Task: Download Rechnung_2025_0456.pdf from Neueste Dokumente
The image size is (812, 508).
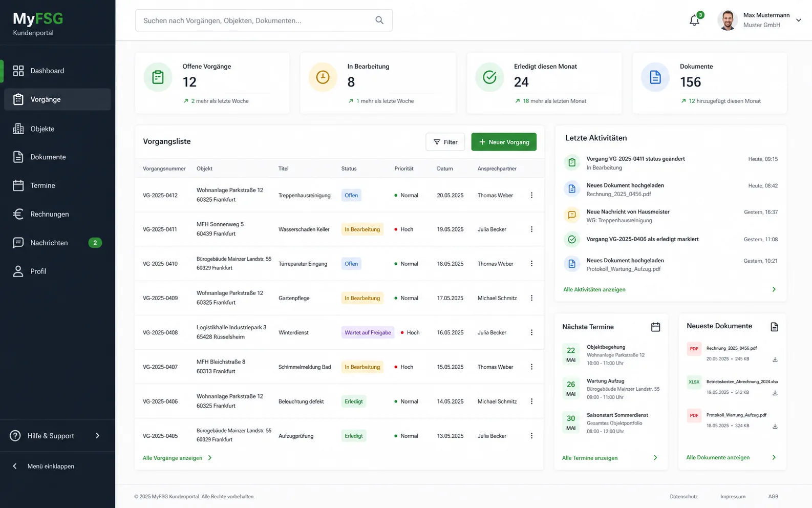Action: (x=775, y=359)
